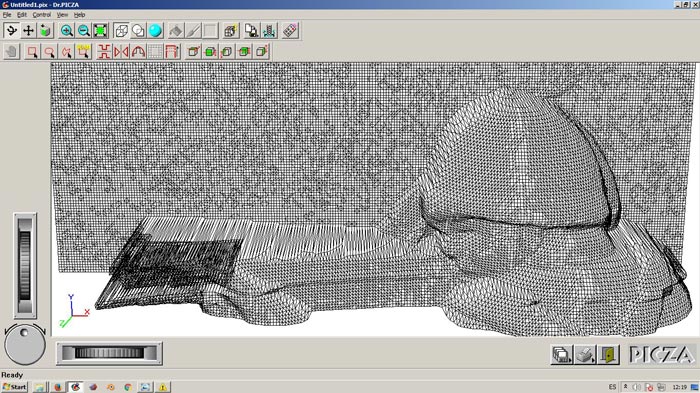Click the active Dr.PICZA taskbar button
Image resolution: width=700 pixels, height=393 pixels.
[75, 387]
